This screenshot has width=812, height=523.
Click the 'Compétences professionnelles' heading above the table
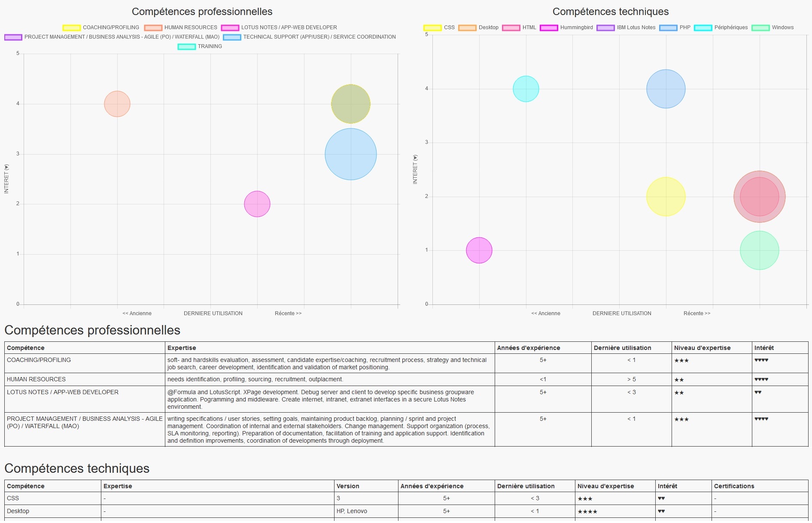[92, 330]
